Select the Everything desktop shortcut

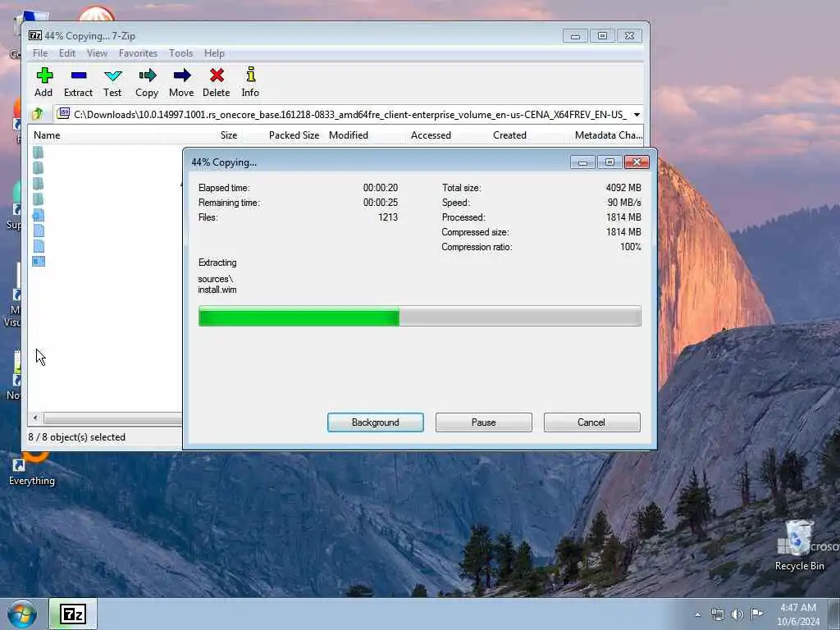32,468
